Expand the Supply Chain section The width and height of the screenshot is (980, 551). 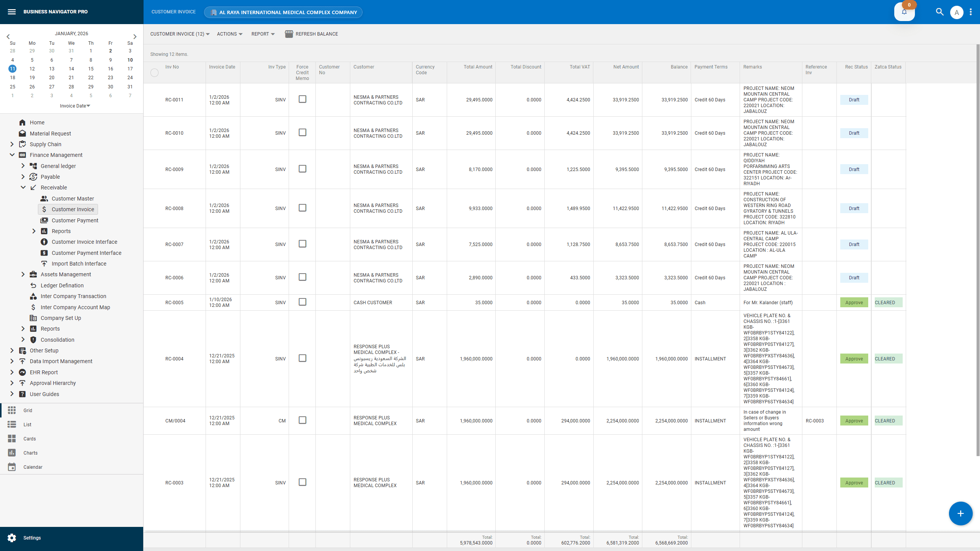(11, 144)
